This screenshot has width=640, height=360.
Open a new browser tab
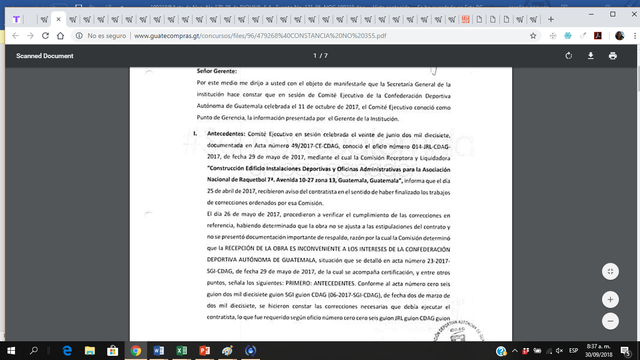551,19
